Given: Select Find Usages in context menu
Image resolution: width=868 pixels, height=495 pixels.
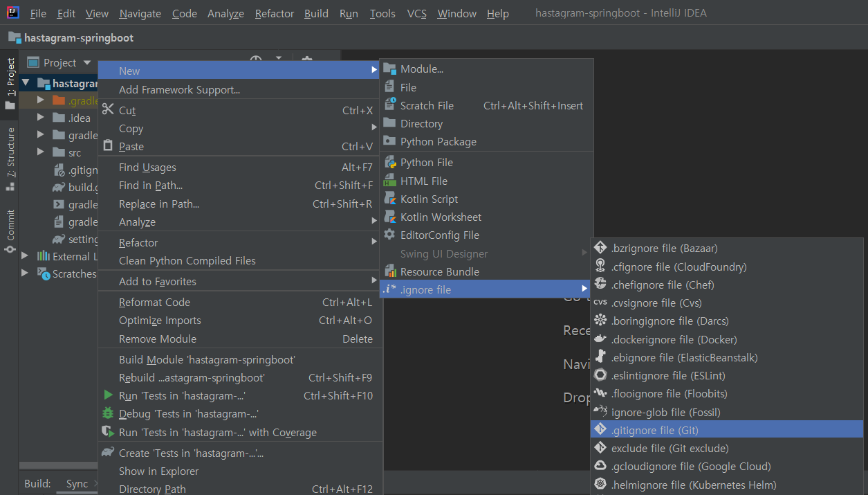Looking at the screenshot, I should tap(239, 167).
